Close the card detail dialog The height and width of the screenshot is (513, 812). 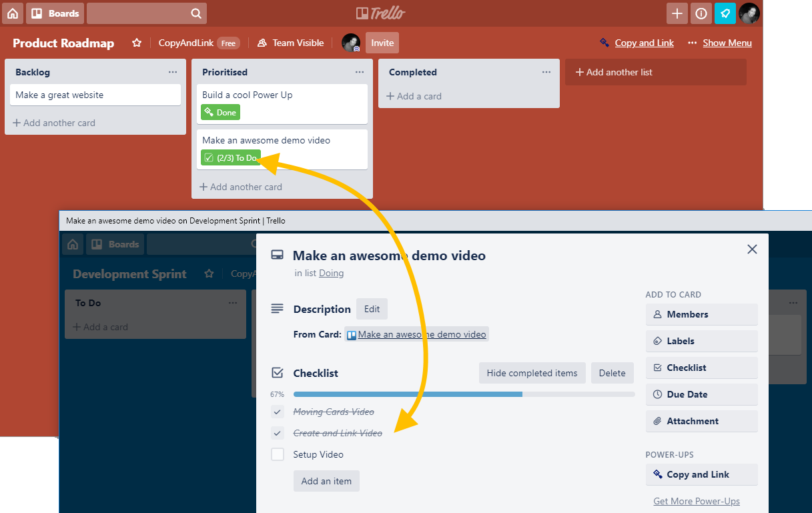click(x=752, y=249)
